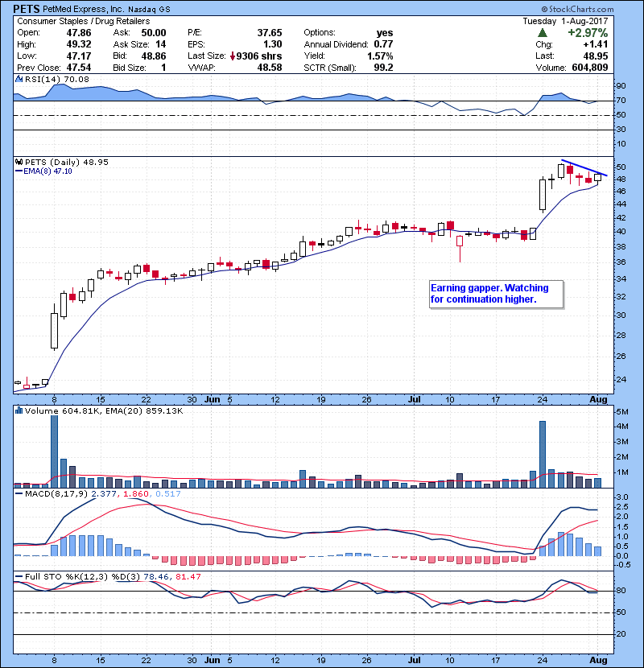Click the stochastic %D value 81.47

pyautogui.click(x=188, y=577)
